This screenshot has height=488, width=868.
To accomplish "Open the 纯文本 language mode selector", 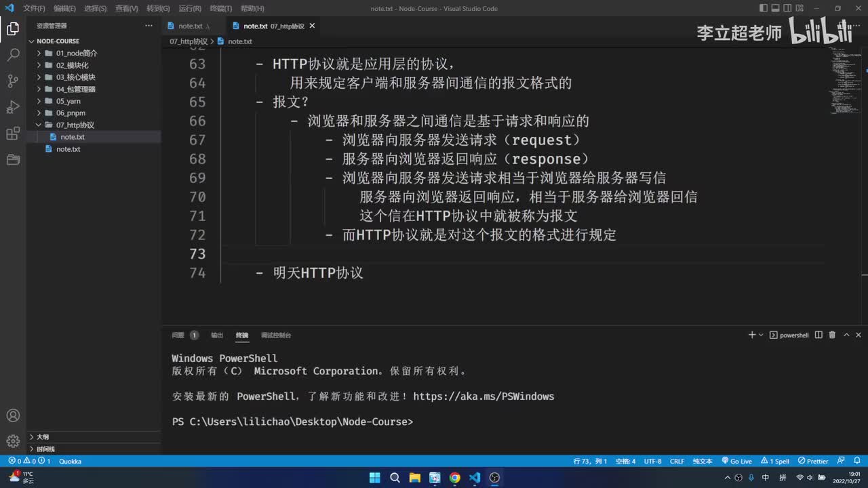I will [703, 461].
